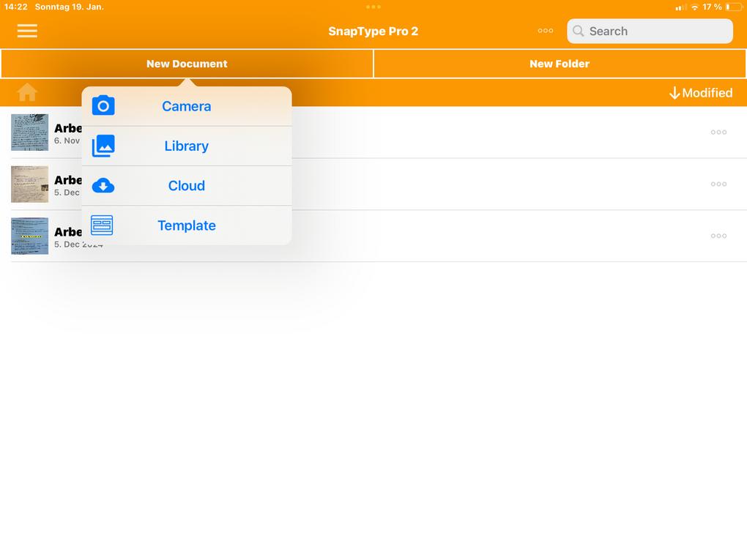Change sort order via Modified
This screenshot has width=747, height=560.
tap(701, 93)
